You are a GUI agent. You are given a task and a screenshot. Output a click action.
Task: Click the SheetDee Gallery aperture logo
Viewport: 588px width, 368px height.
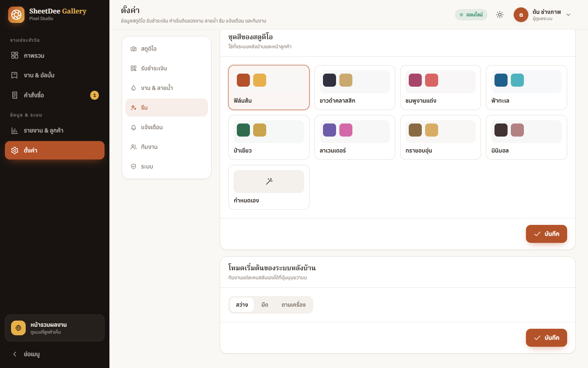tap(16, 15)
